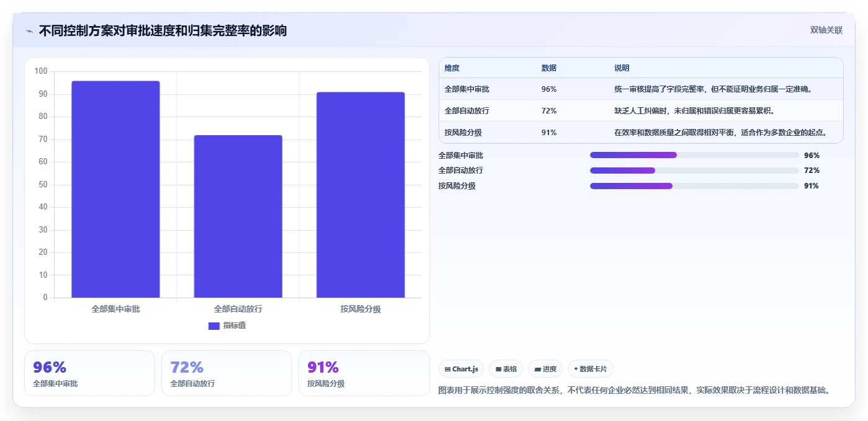Click the 全部集中审批 progress label
Image resolution: width=868 pixels, height=421 pixels.
click(460, 155)
